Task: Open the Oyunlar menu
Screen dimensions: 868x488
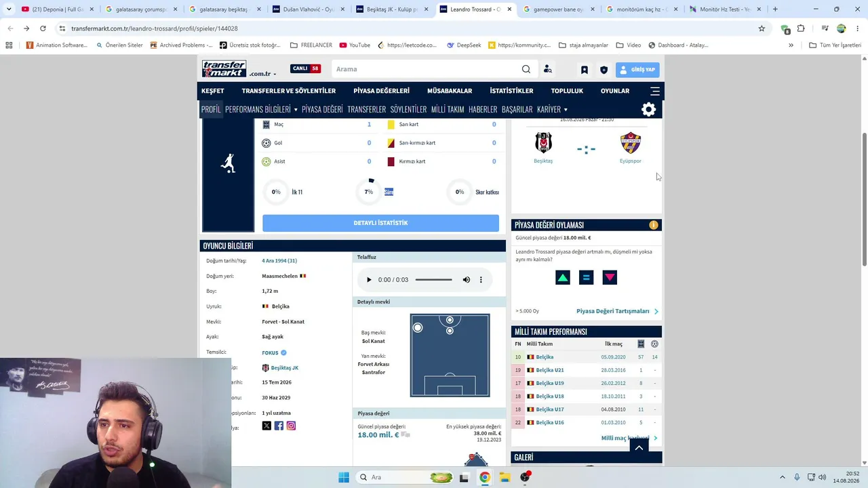Action: pos(615,91)
